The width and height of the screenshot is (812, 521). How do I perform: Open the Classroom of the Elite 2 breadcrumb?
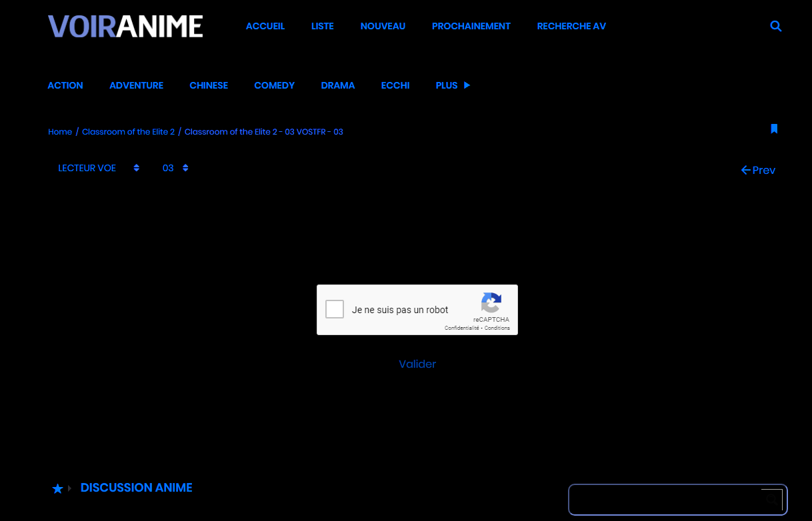(x=128, y=132)
